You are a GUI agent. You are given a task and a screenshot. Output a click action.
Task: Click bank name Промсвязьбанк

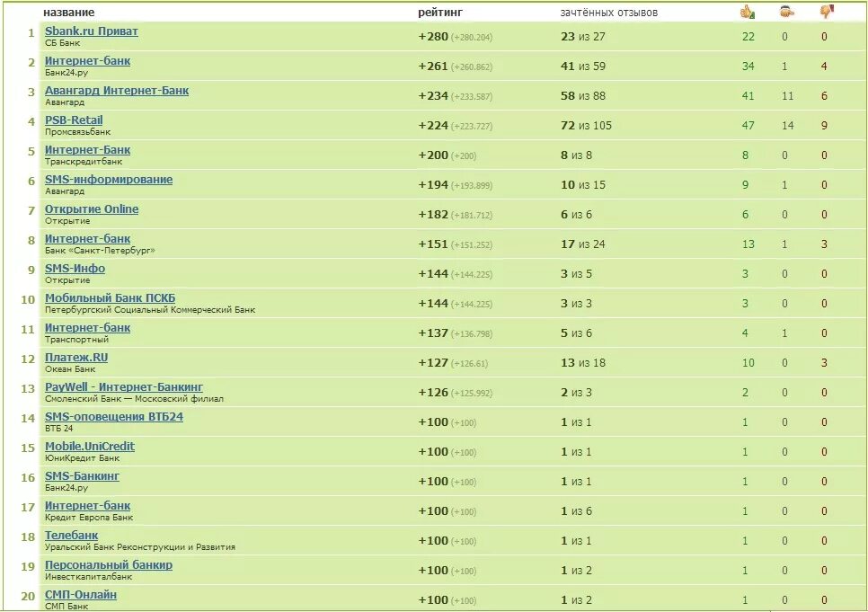click(77, 132)
